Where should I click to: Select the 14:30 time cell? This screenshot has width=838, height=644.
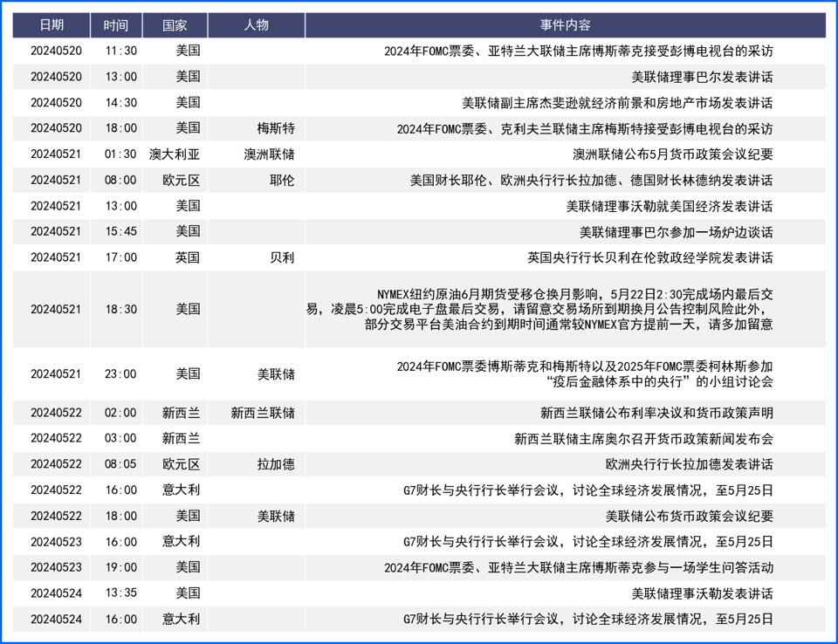click(120, 103)
